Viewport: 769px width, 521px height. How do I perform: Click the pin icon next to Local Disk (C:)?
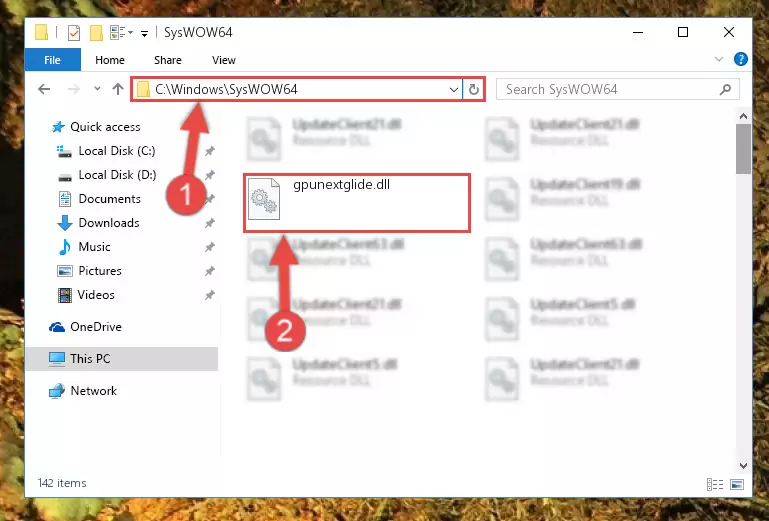click(209, 151)
